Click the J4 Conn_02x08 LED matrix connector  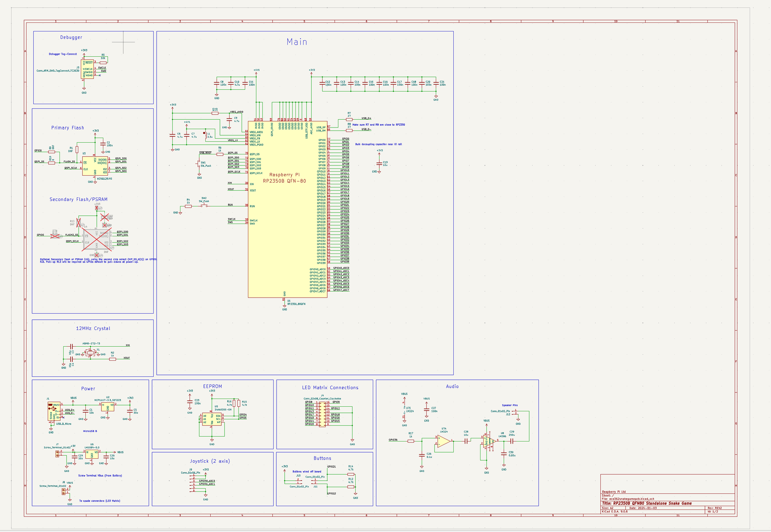coord(322,414)
